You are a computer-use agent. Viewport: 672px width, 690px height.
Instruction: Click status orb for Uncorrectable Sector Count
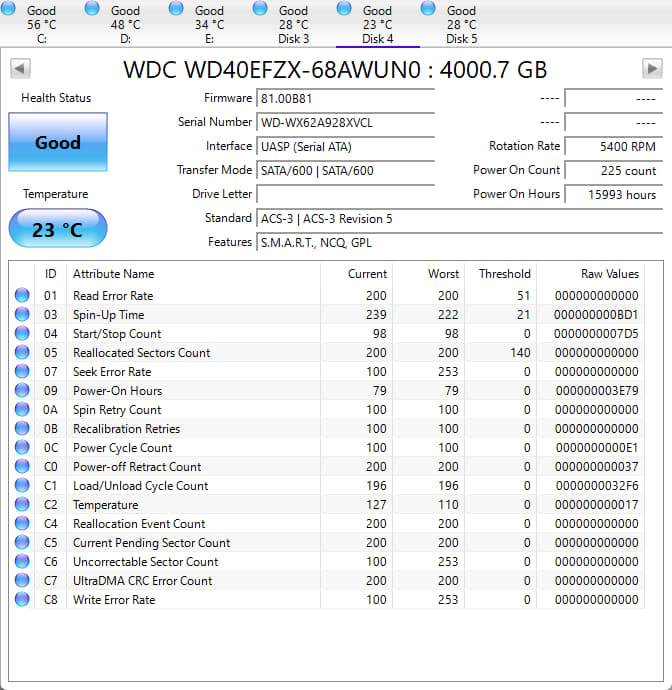click(x=22, y=561)
